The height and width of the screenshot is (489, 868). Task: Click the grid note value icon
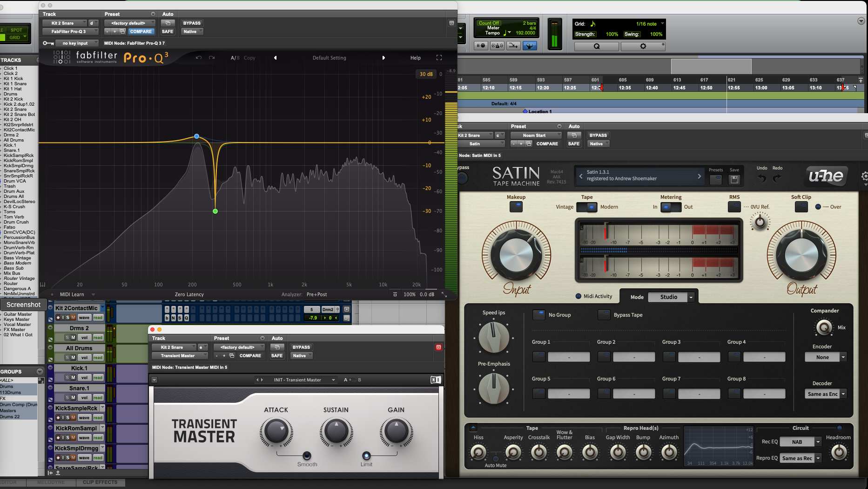point(593,24)
